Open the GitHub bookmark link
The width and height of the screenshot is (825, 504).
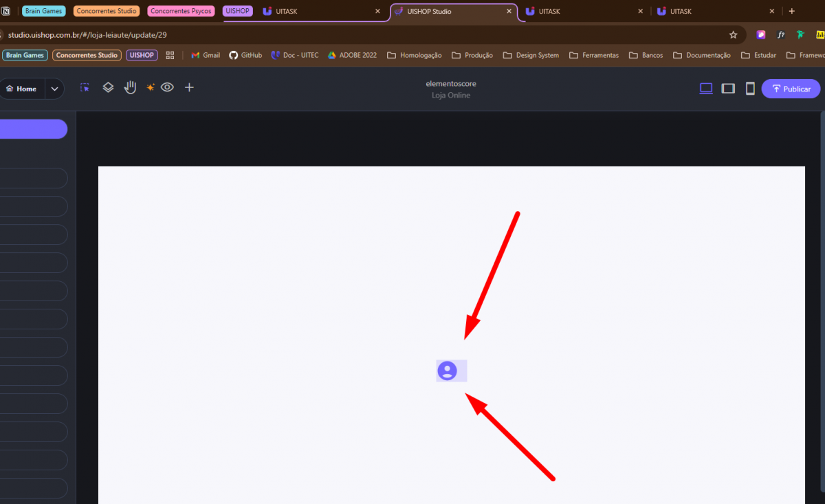[245, 55]
